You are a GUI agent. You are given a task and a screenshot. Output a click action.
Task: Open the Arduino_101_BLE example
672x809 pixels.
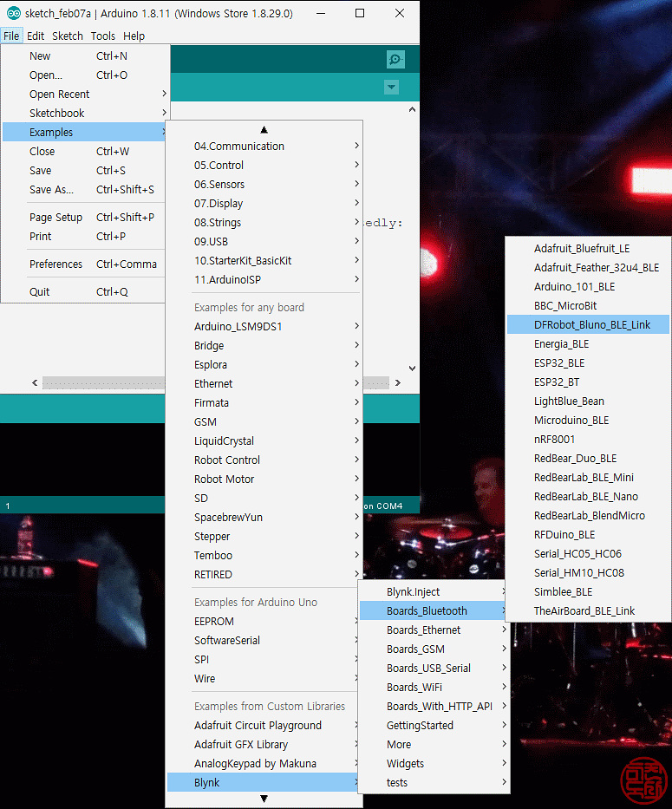tap(588, 287)
